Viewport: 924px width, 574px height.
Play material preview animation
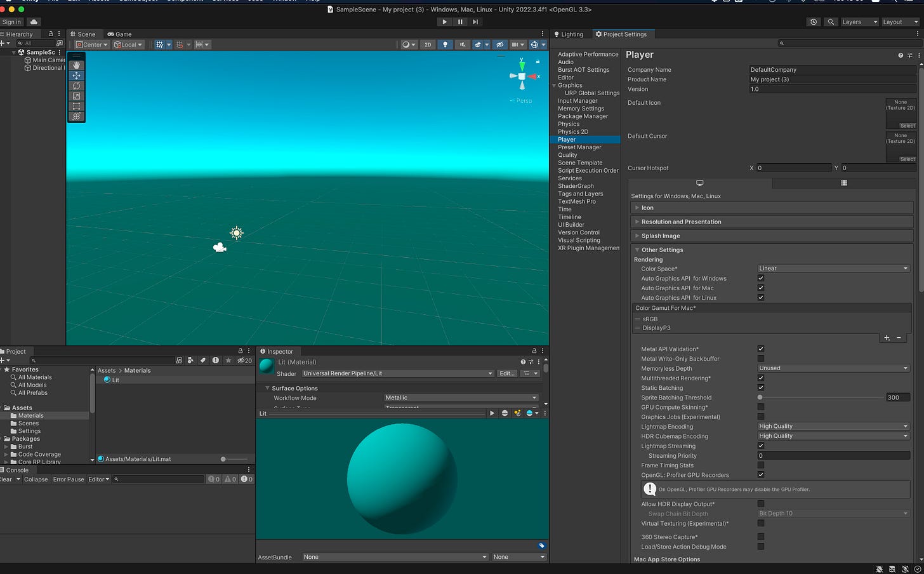click(492, 413)
